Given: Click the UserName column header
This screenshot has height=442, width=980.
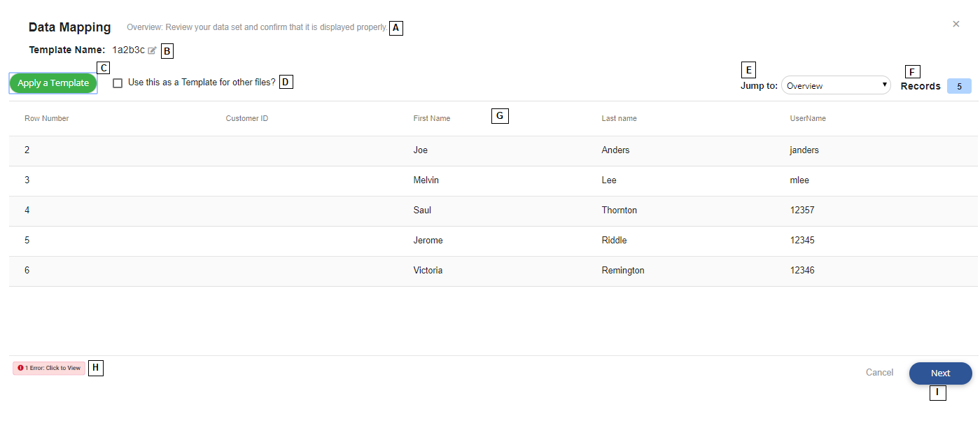Looking at the screenshot, I should 808,118.
